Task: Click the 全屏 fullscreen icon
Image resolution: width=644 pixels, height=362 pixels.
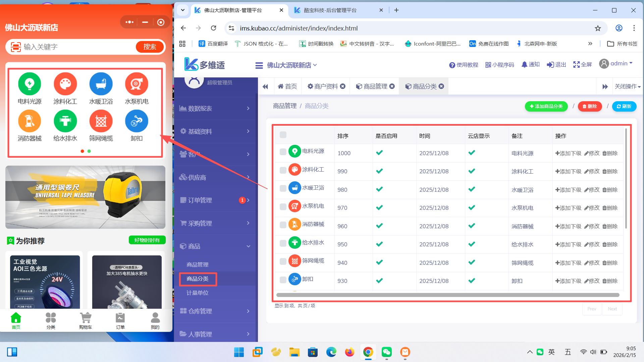Action: [576, 65]
